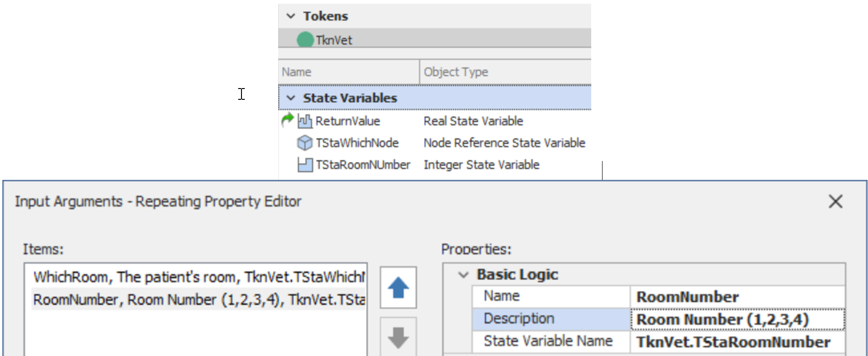
Task: Click the Real State Variable type cell
Action: point(473,121)
